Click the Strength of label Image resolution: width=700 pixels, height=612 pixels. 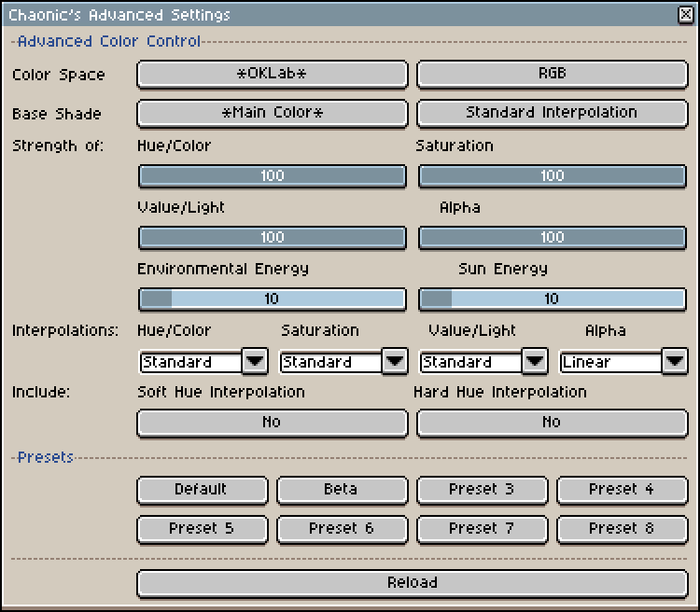[x=58, y=146]
